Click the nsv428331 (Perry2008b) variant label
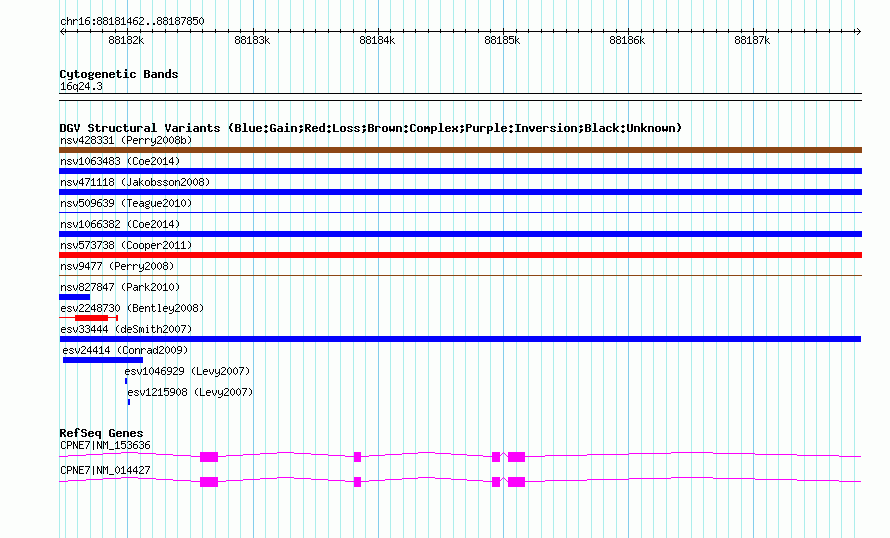The width and height of the screenshot is (890, 538). [x=126, y=140]
